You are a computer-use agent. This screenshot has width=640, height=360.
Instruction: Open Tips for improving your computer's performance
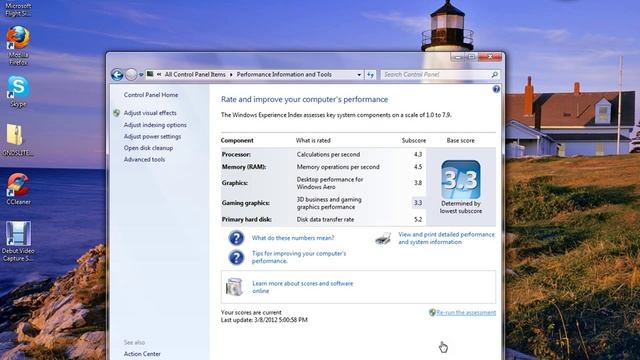pyautogui.click(x=299, y=257)
